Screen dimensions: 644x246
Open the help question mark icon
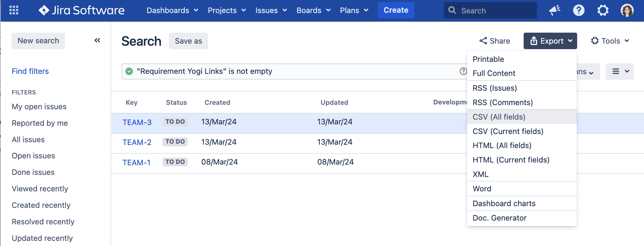(579, 10)
